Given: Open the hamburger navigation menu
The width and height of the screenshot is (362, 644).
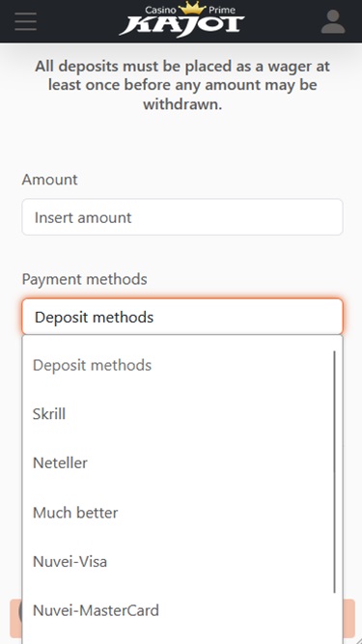Looking at the screenshot, I should (x=25, y=21).
